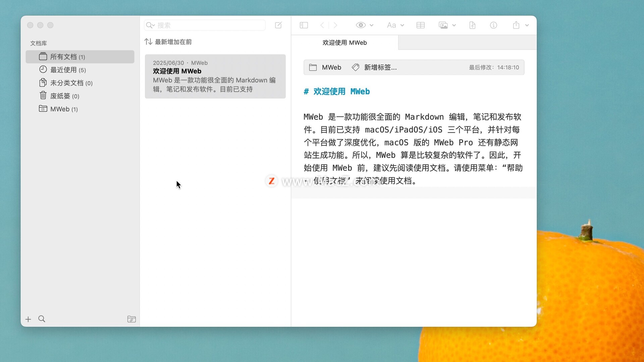Click the linked folder icon at sidebar bottom
The width and height of the screenshot is (644, 362).
[131, 319]
